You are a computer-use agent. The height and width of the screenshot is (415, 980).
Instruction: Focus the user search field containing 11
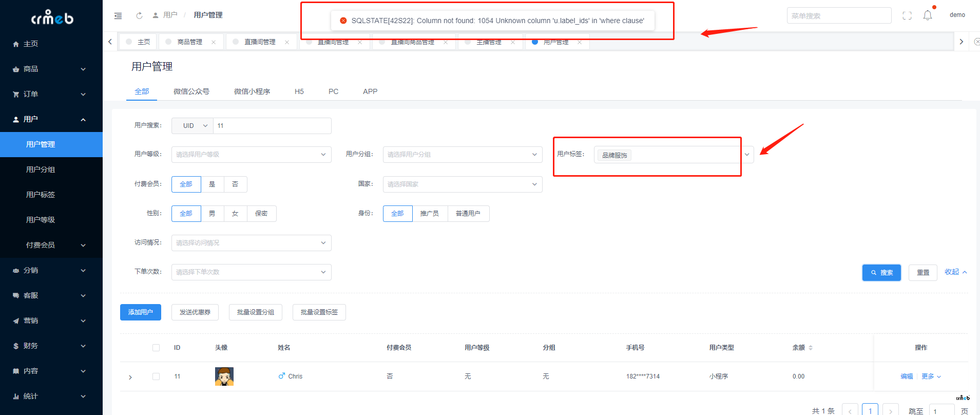click(x=272, y=126)
